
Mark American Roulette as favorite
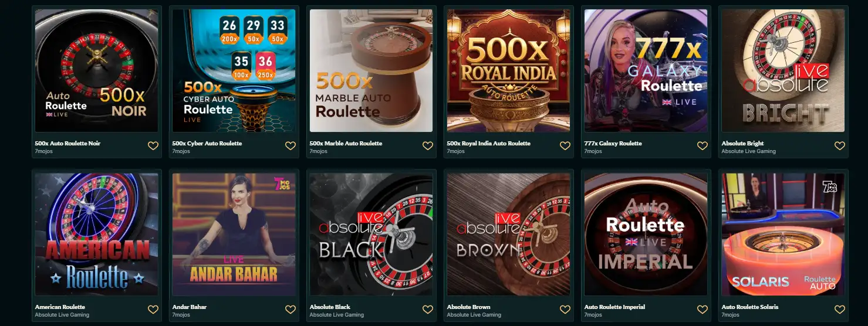click(x=153, y=310)
